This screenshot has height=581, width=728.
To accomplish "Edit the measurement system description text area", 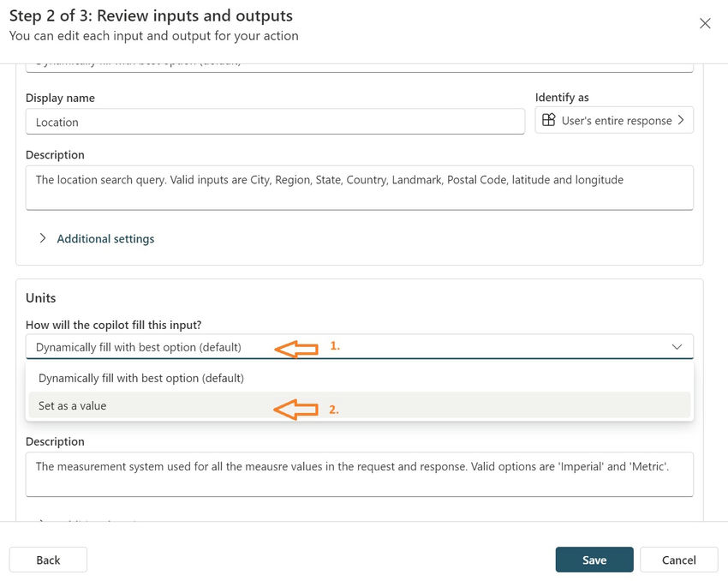I will tap(359, 474).
